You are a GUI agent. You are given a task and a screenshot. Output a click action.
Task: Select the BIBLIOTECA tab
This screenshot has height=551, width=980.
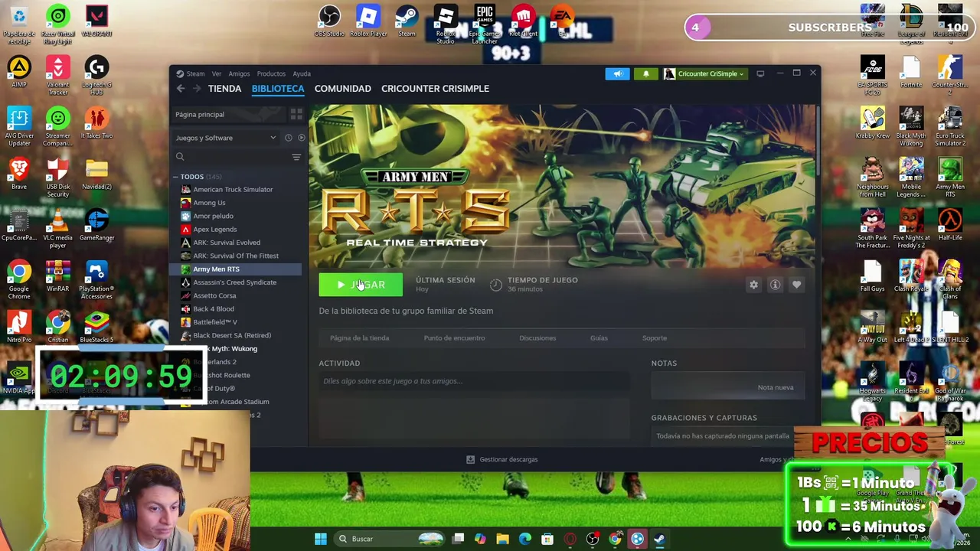point(278,89)
